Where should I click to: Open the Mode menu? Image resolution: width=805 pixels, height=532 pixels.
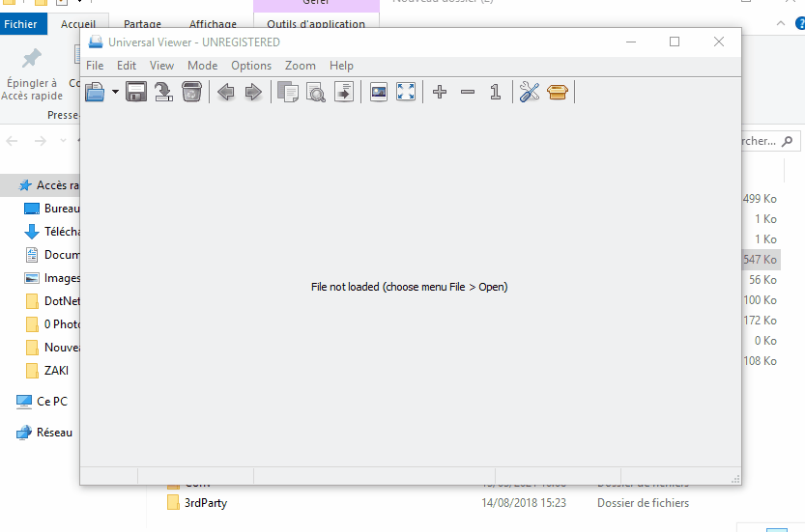coord(202,66)
